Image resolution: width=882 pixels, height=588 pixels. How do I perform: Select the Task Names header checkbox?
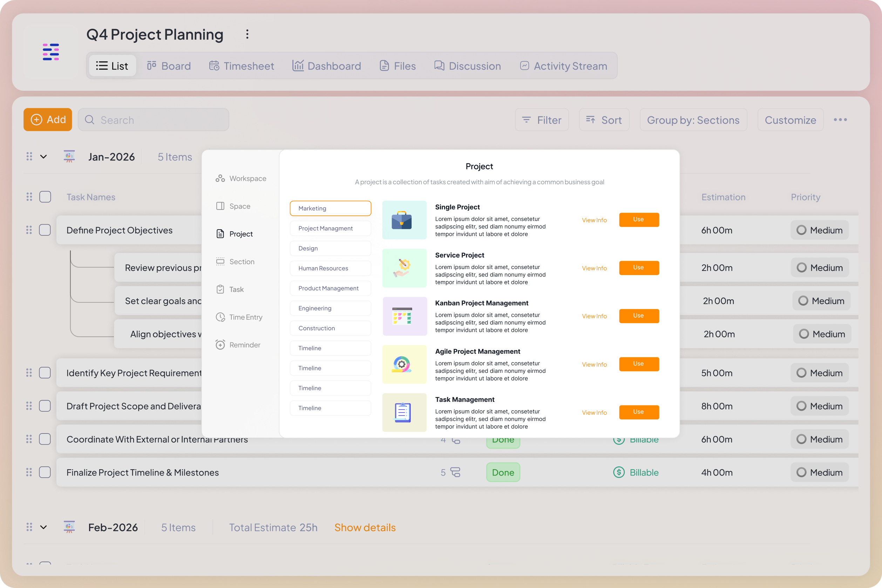point(45,197)
